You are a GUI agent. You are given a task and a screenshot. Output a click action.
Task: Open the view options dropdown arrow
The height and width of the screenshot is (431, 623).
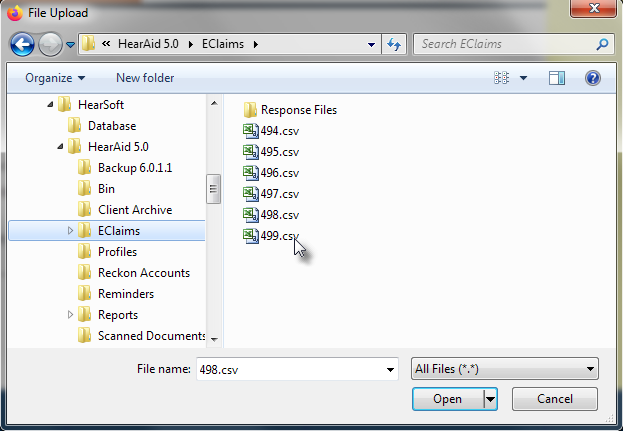pyautogui.click(x=523, y=78)
